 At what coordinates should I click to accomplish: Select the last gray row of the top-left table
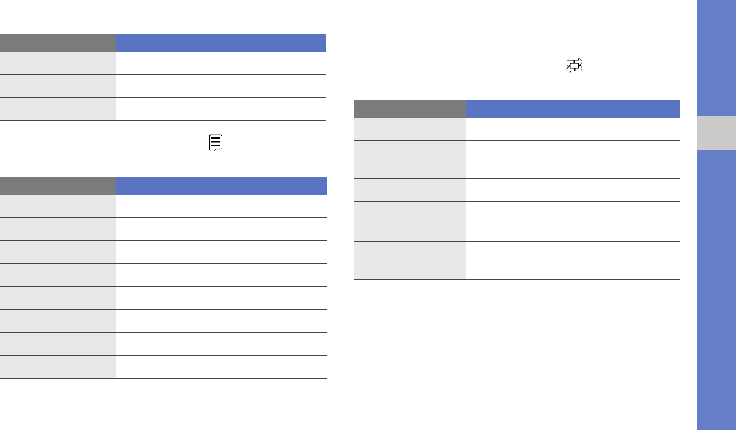coord(57,109)
